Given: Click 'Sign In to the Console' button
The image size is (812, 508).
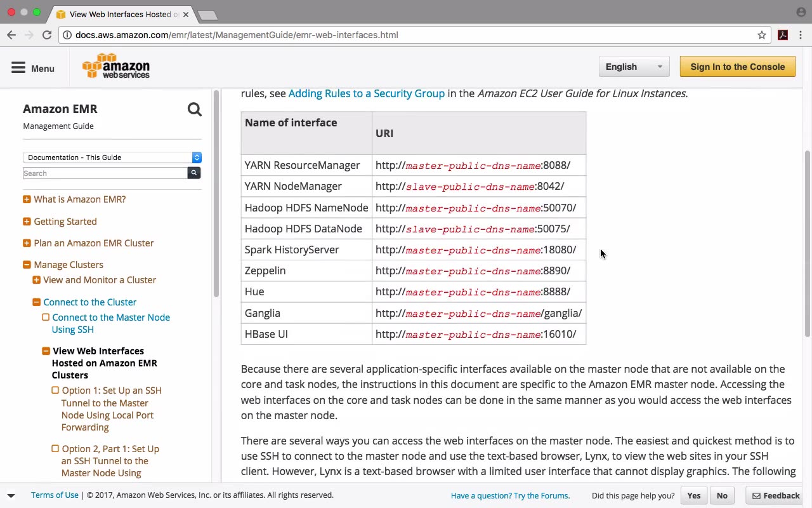Looking at the screenshot, I should click(737, 67).
